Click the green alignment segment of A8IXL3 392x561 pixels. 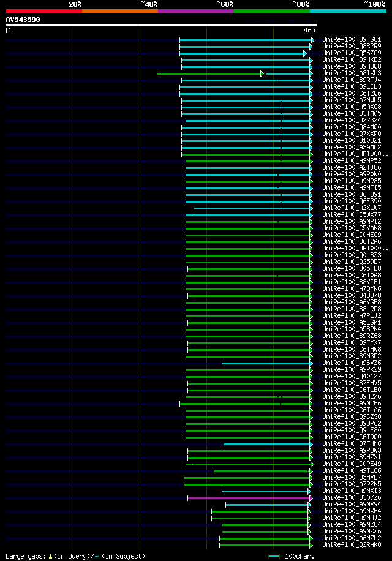210,73
